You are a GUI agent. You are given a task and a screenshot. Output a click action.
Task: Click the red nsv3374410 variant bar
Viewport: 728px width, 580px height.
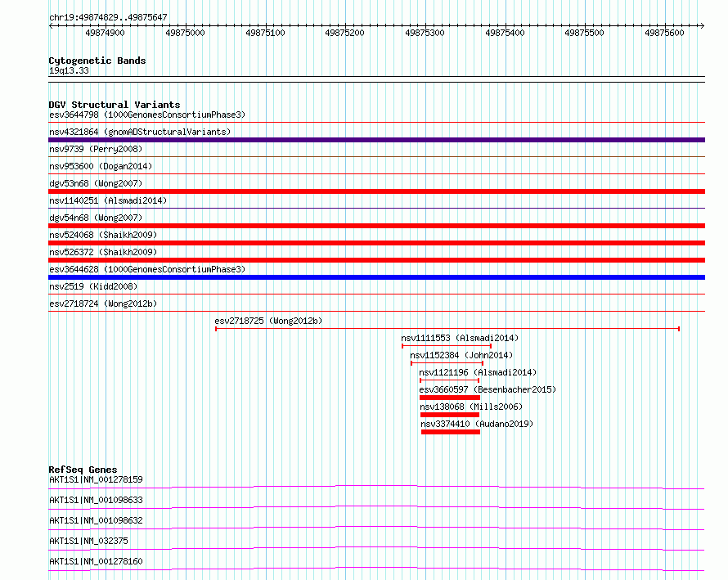click(x=451, y=432)
